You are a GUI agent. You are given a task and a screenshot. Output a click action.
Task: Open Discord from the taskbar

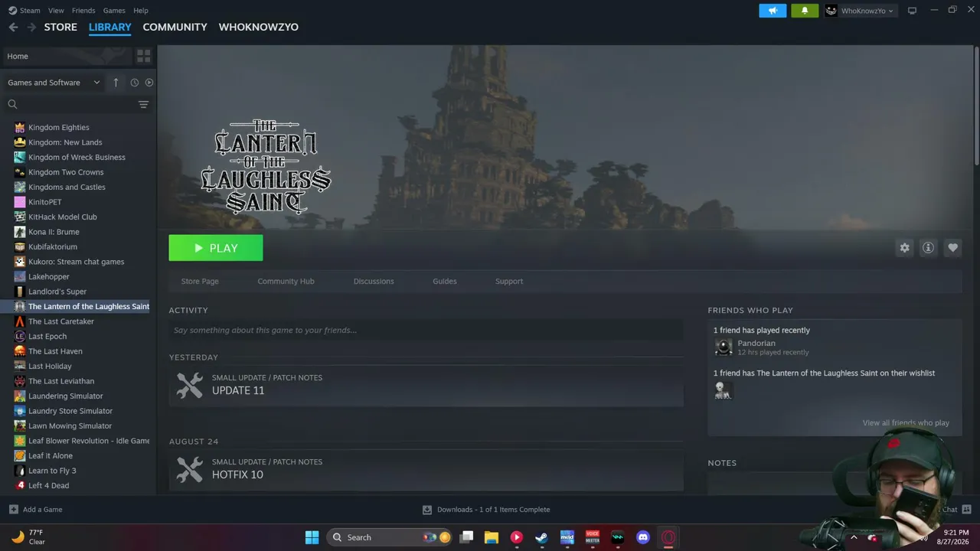pos(643,537)
